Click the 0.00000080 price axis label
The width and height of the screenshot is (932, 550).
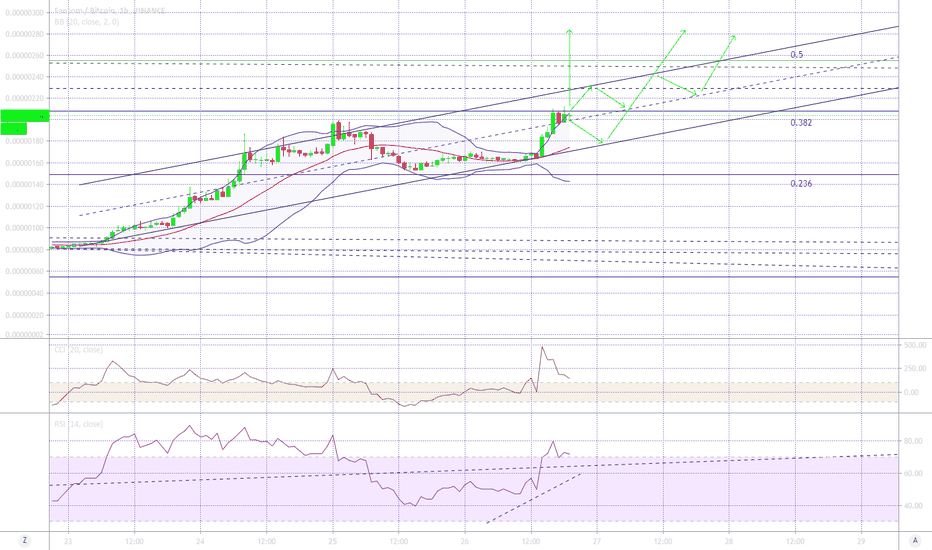(24, 250)
